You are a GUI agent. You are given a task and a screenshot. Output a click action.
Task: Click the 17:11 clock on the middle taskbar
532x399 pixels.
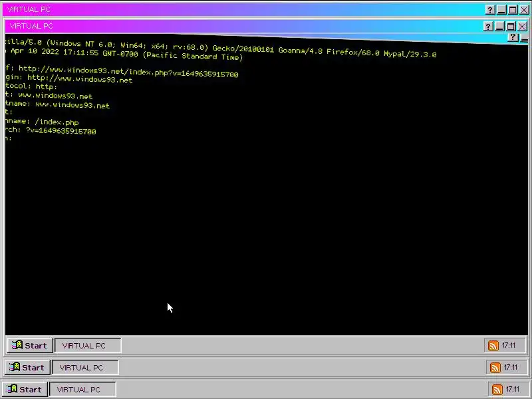[510, 367]
